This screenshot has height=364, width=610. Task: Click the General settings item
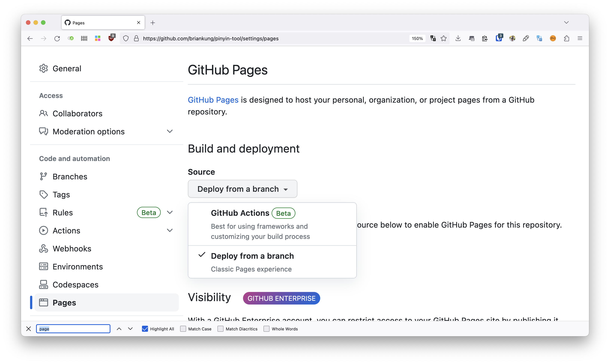tap(67, 68)
